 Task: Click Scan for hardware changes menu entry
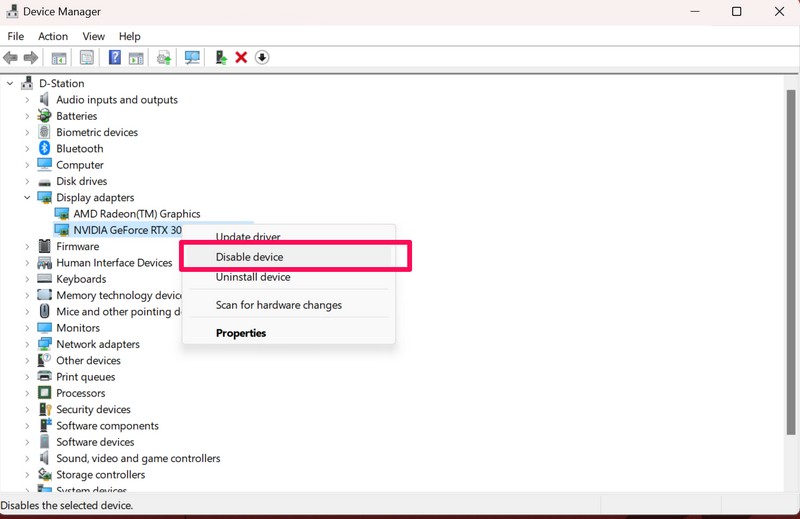tap(279, 305)
